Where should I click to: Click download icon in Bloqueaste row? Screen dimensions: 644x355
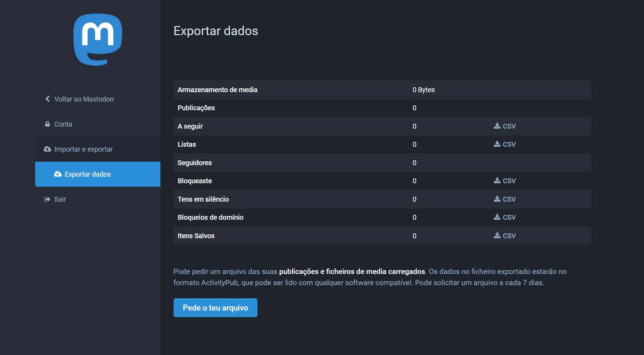pos(497,180)
